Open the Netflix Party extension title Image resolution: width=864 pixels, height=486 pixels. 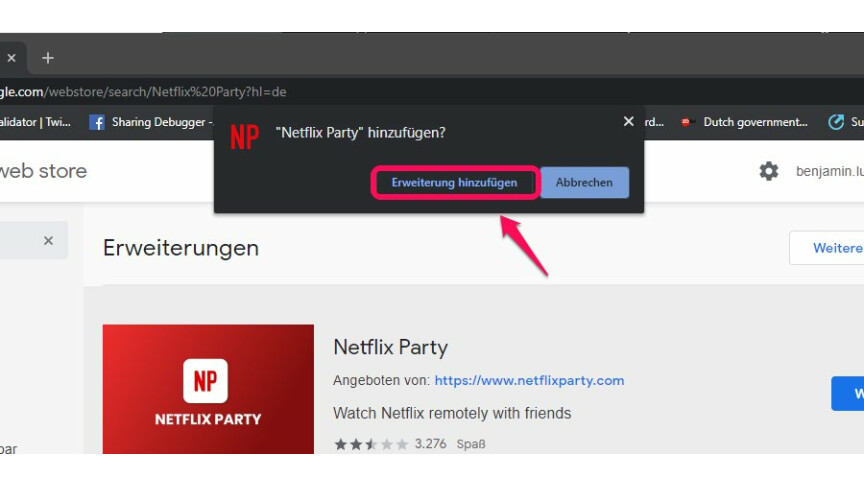point(390,348)
